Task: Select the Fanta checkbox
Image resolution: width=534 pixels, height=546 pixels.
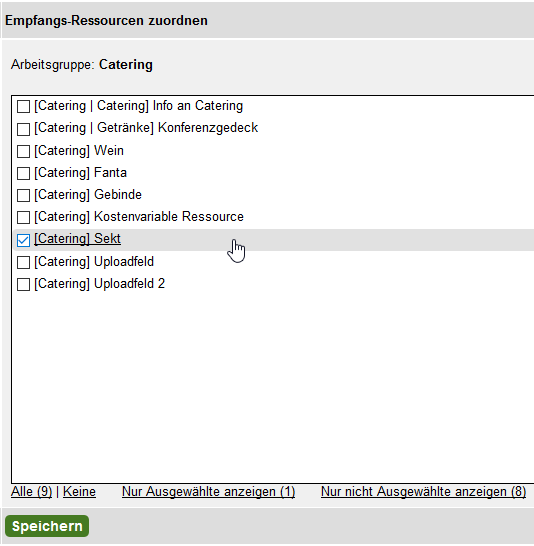Action: point(23,173)
